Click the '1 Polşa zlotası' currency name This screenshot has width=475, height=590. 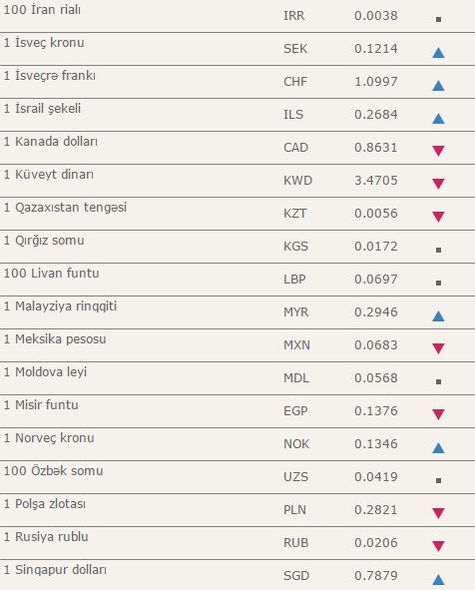(45, 504)
